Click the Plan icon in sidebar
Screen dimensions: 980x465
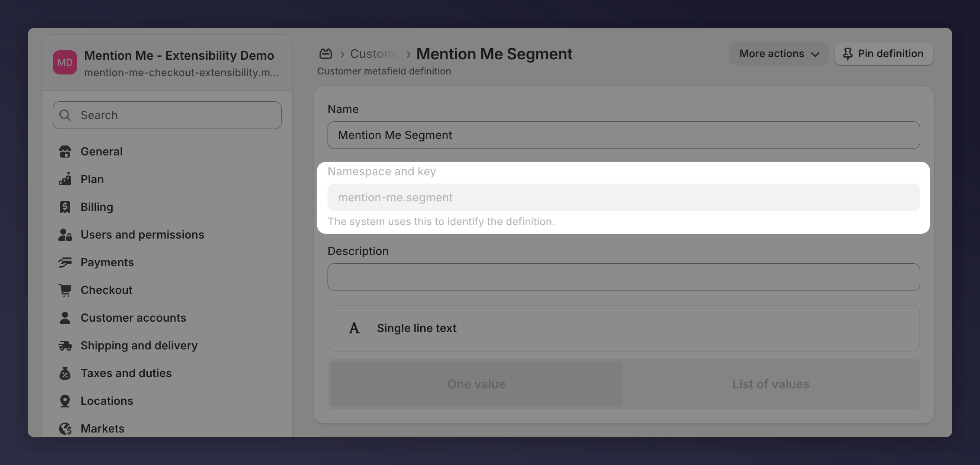pyautogui.click(x=65, y=179)
